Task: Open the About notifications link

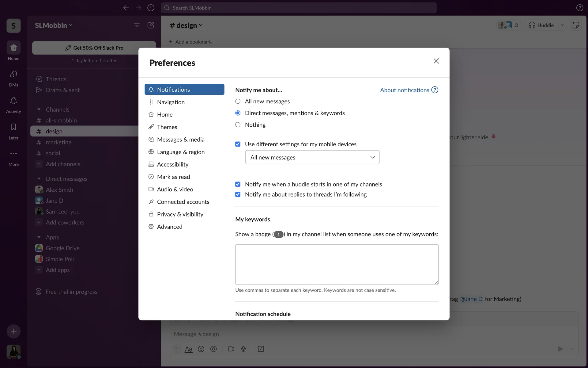Action: click(x=405, y=90)
